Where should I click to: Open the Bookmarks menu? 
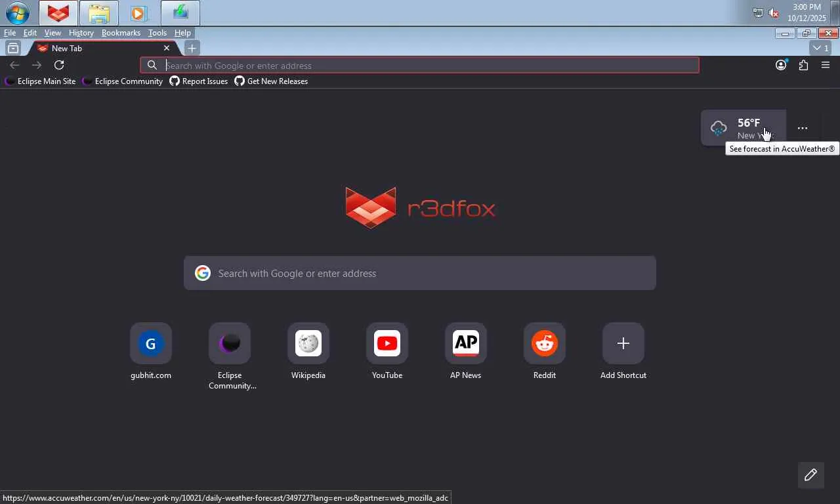pos(121,33)
